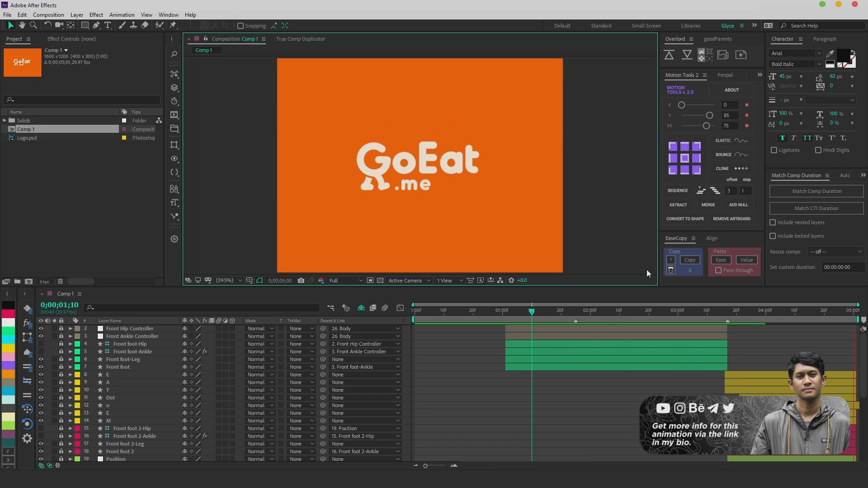Click the EaseCopy Ease paste button

pos(721,260)
